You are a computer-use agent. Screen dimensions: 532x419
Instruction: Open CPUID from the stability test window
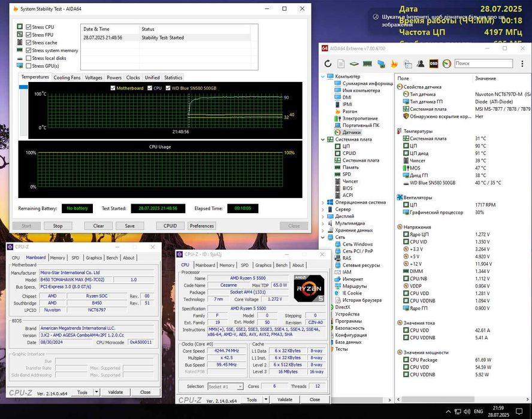pyautogui.click(x=170, y=226)
